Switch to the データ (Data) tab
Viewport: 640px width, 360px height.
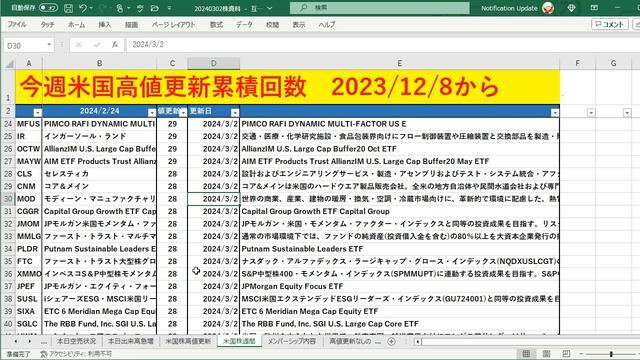244,24
